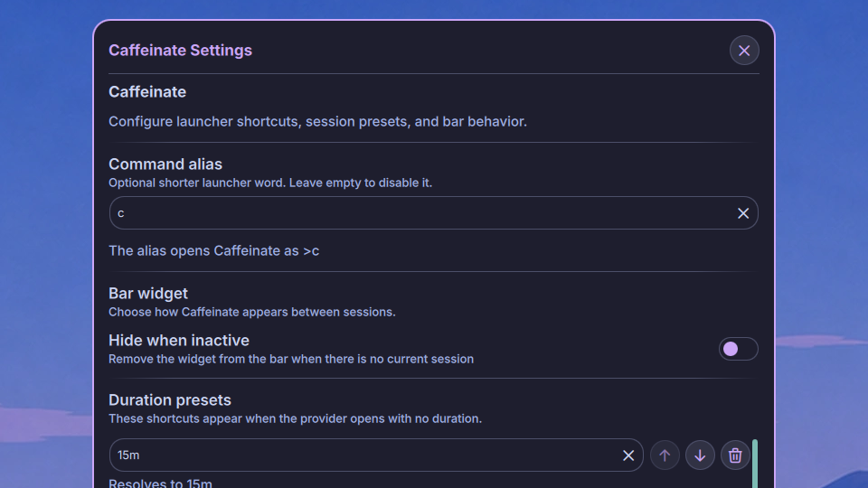Toggle Hide when inactive switch
This screenshot has width=868, height=488.
(x=738, y=349)
